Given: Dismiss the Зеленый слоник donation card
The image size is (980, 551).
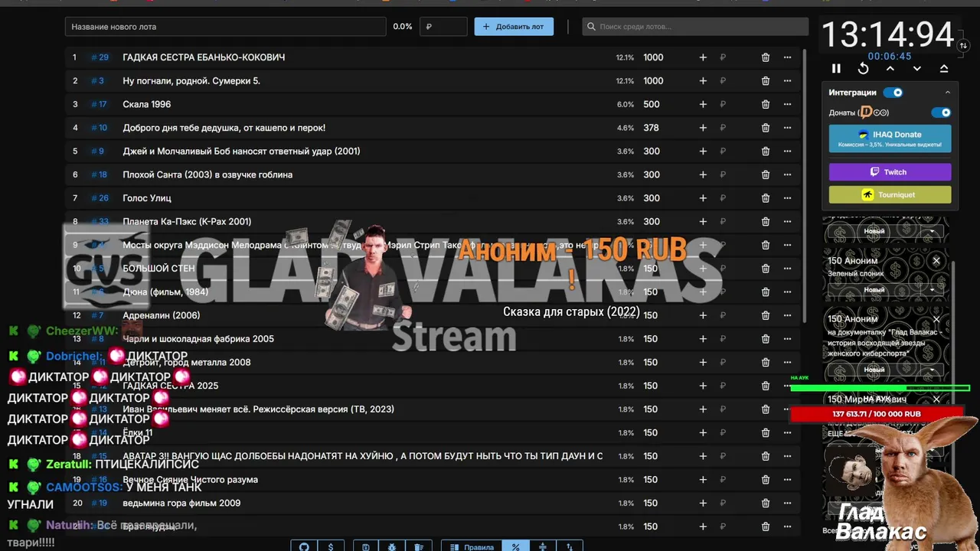Looking at the screenshot, I should coord(936,261).
